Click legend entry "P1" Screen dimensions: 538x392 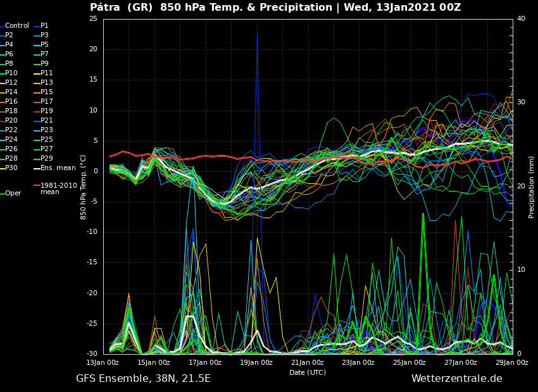(42, 26)
